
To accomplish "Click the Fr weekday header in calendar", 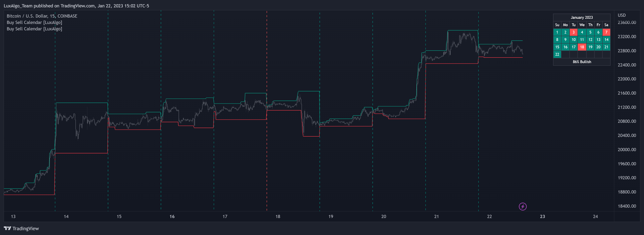I will coord(598,25).
